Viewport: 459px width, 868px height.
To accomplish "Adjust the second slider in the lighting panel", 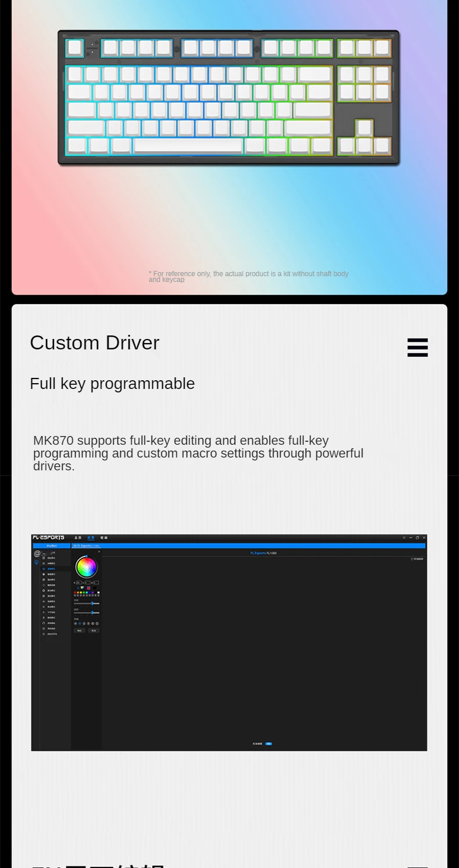I will tap(87, 613).
